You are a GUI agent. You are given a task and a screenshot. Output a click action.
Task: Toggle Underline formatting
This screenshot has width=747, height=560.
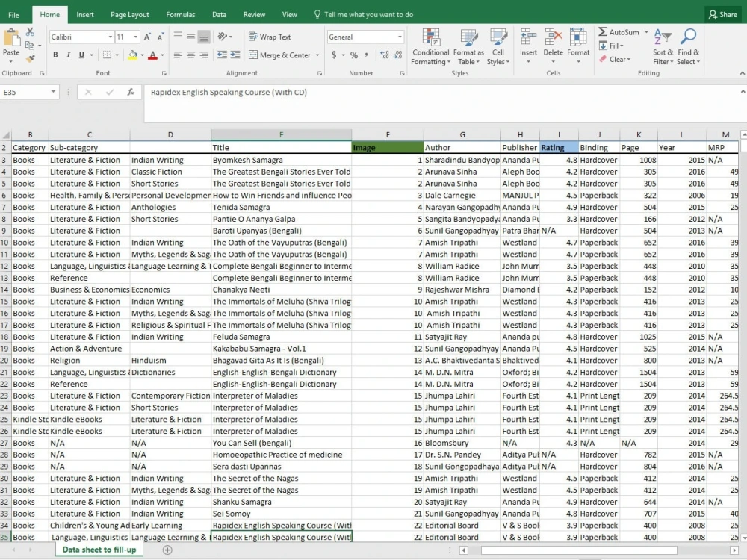pos(81,55)
